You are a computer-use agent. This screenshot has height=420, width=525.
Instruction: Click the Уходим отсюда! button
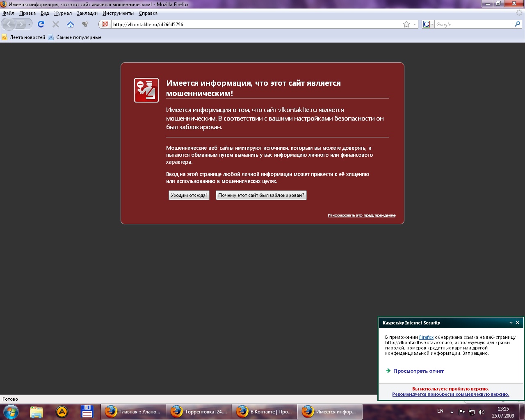point(189,195)
